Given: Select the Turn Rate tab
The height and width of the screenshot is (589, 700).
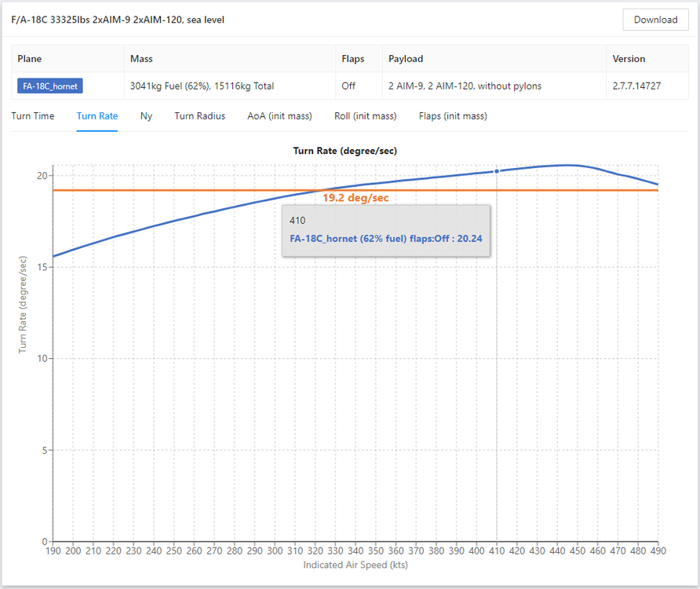Looking at the screenshot, I should pos(97,116).
